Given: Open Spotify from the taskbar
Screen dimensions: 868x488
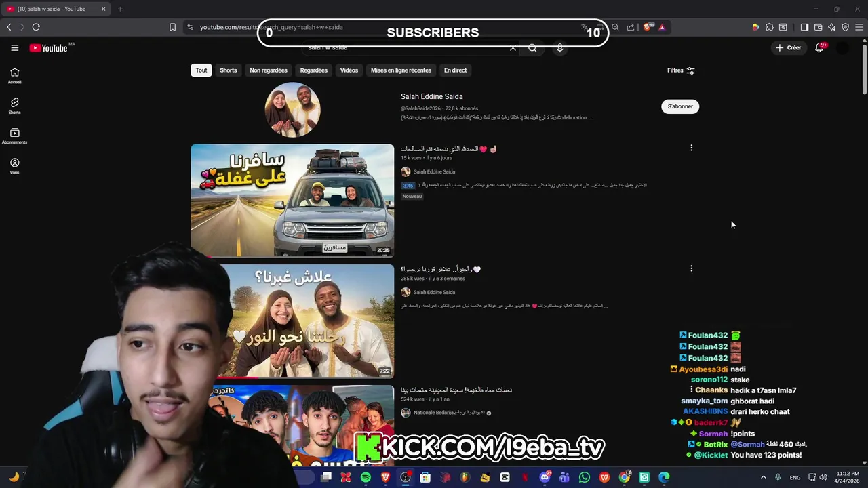Looking at the screenshot, I should (366, 477).
